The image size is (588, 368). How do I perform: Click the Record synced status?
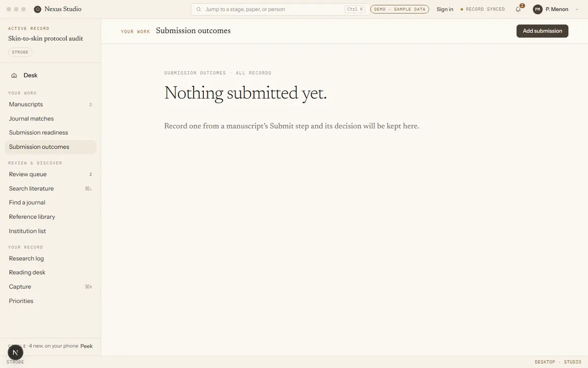click(482, 9)
